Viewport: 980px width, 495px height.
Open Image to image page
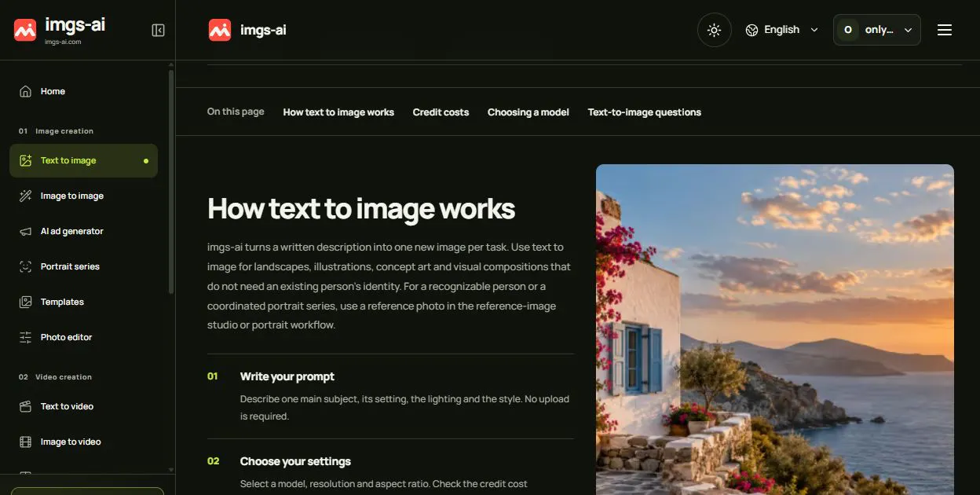[x=83, y=196]
